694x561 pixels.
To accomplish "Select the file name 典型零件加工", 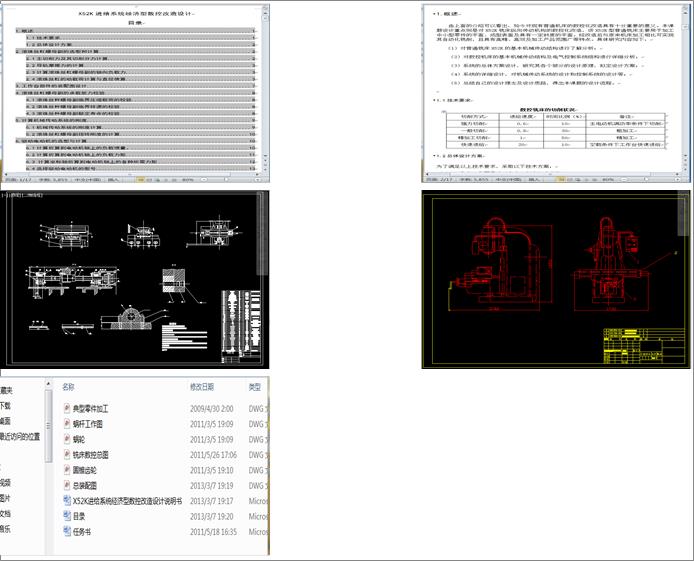I will [90, 409].
